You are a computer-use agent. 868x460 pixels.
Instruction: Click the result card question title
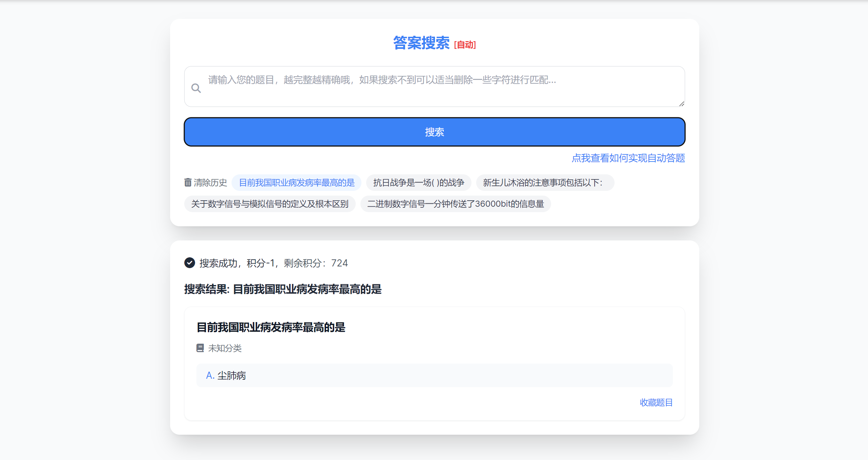pos(271,327)
